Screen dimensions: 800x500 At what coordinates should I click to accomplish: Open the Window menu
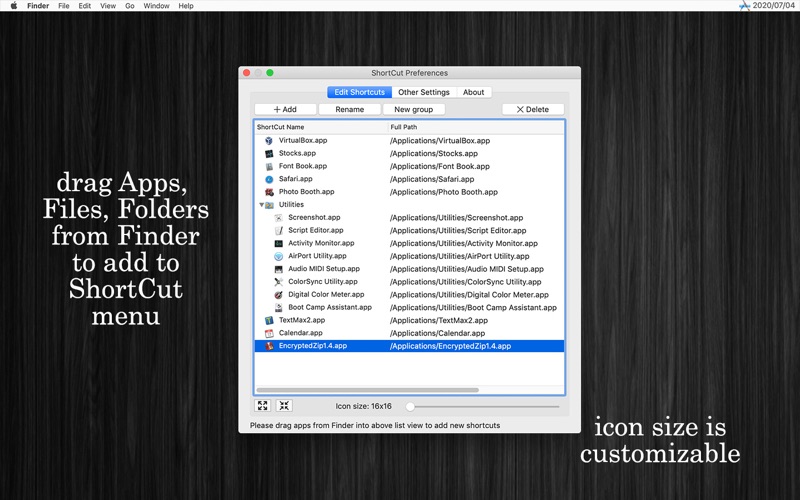[x=156, y=6]
